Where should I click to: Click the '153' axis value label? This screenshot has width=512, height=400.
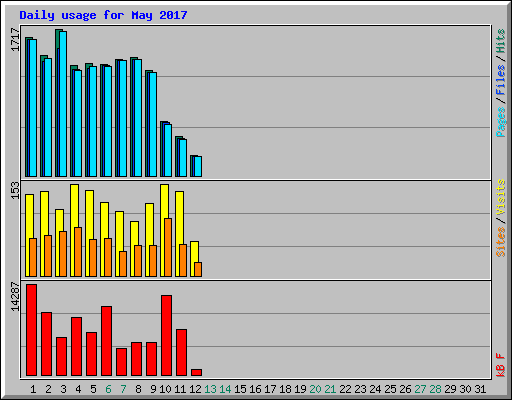(15, 190)
